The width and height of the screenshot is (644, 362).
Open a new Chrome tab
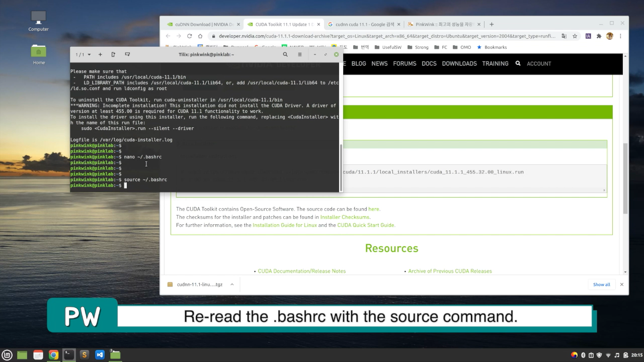[x=492, y=24]
